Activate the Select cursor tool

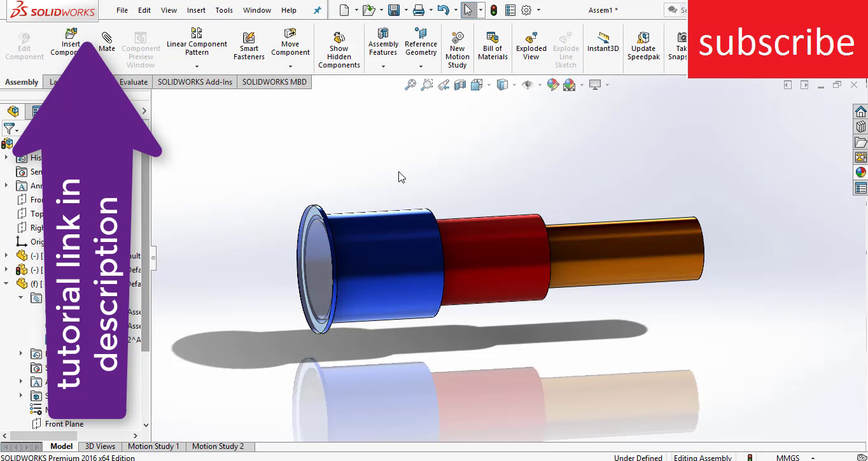tap(468, 10)
